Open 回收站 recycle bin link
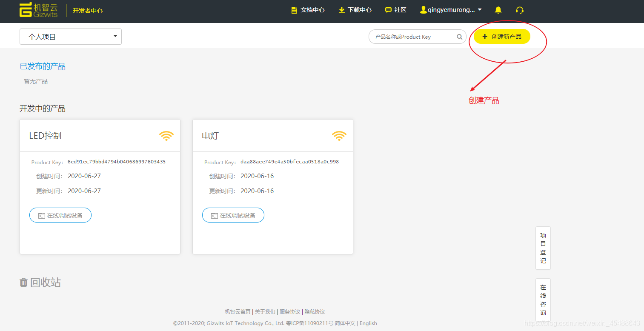The image size is (644, 331). [x=40, y=282]
